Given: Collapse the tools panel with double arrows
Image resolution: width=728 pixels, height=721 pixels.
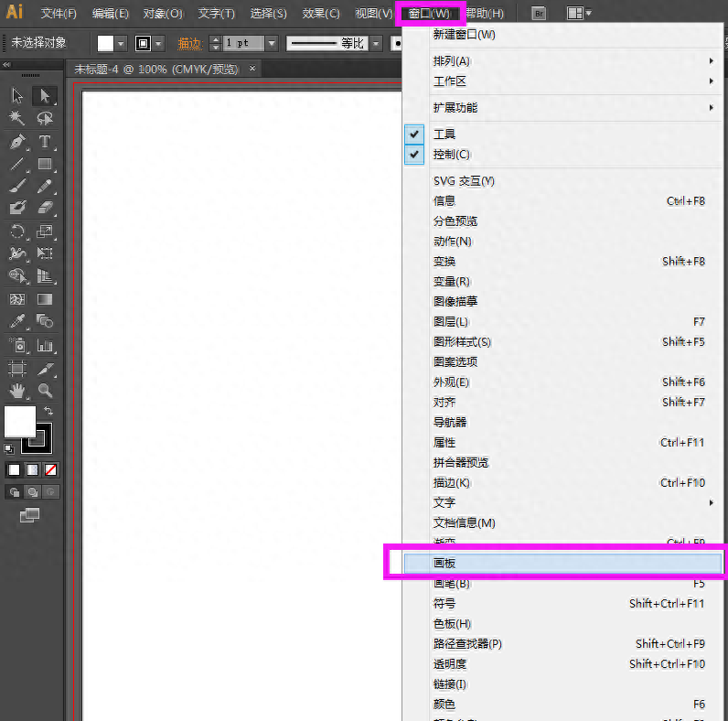Looking at the screenshot, I should tap(6, 65).
